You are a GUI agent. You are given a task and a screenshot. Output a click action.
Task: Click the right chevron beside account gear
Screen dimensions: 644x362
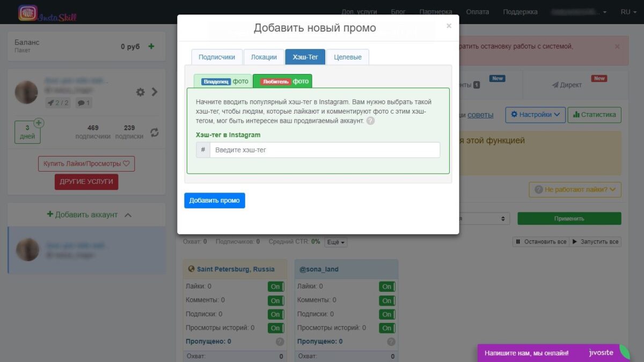coord(155,92)
